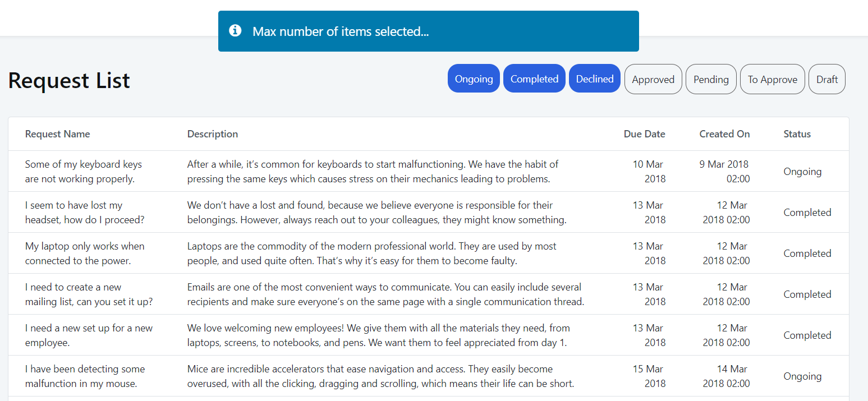Screen dimensions: 868x401
Task: Open the new employee set up request
Action: (89, 335)
